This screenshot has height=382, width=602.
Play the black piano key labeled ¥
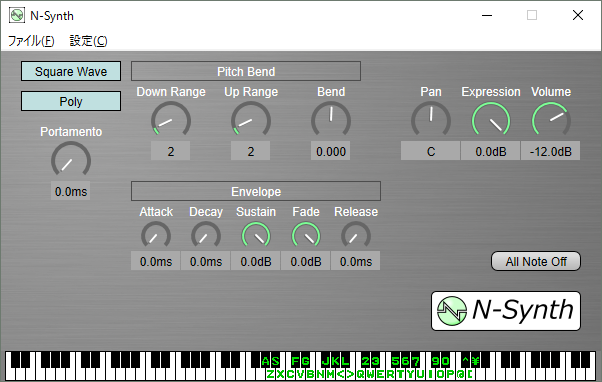point(475,361)
